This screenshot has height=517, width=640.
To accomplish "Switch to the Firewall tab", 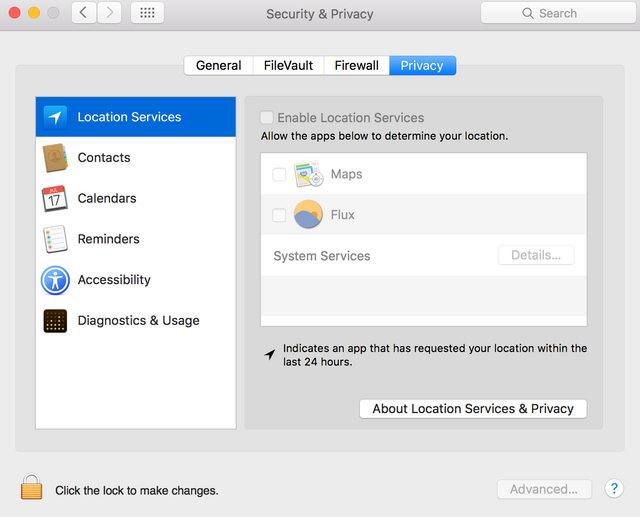I will [356, 65].
